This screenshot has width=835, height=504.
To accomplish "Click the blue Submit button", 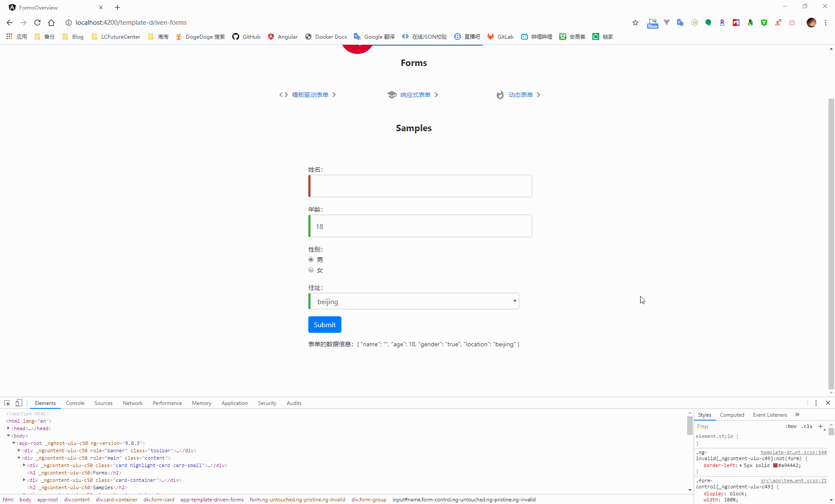I will [x=324, y=325].
